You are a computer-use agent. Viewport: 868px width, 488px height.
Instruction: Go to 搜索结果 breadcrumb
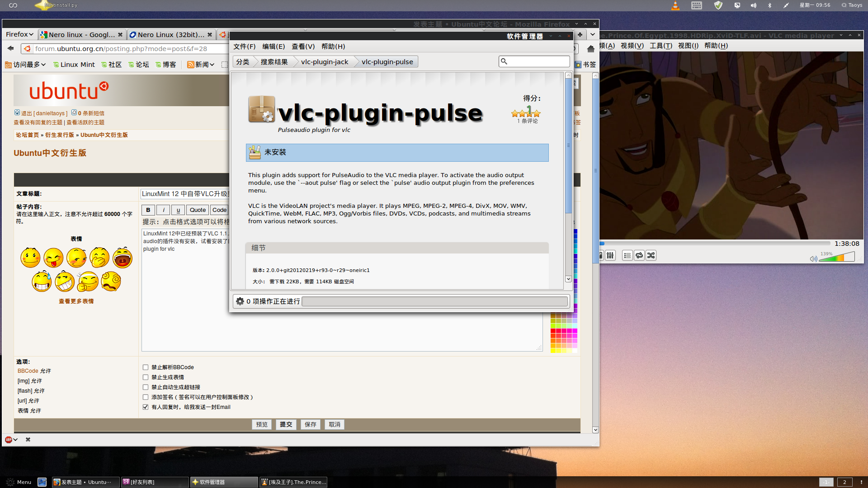click(274, 62)
